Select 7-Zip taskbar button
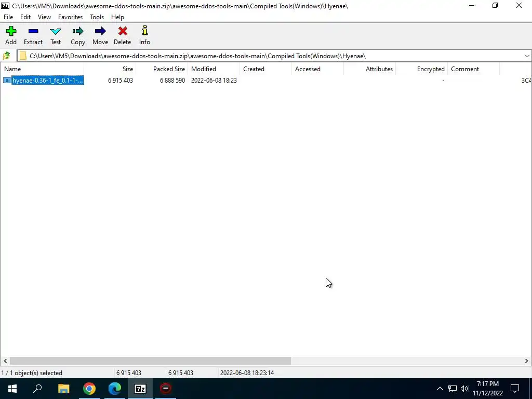532x399 pixels. (140, 389)
